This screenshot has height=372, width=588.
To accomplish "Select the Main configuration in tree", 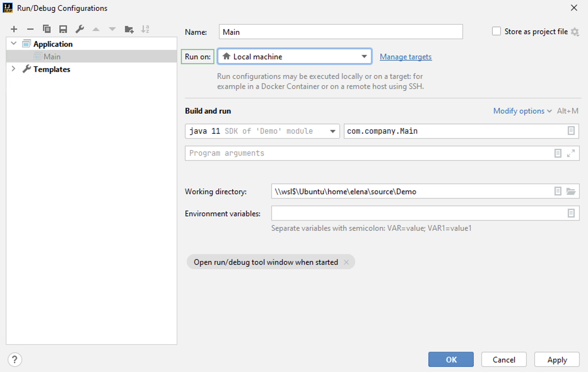I will (91, 56).
